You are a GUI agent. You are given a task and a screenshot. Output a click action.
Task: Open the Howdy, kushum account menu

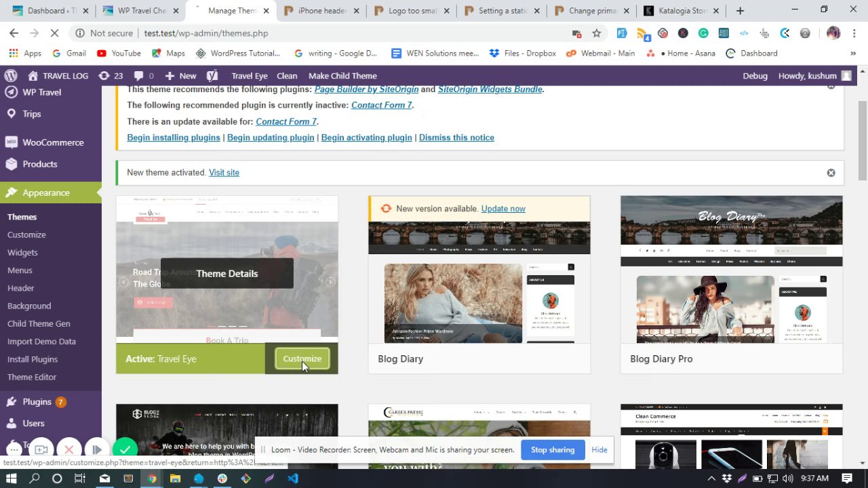pos(814,76)
